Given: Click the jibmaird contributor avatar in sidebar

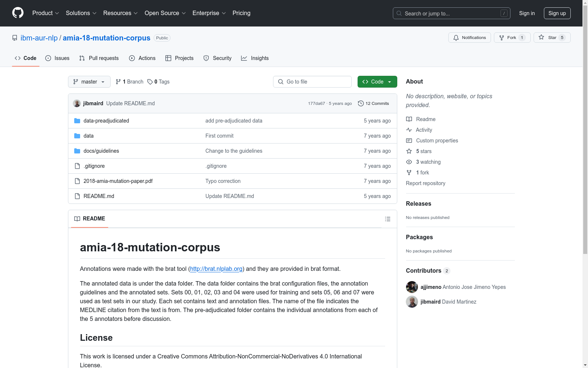Looking at the screenshot, I should (412, 302).
